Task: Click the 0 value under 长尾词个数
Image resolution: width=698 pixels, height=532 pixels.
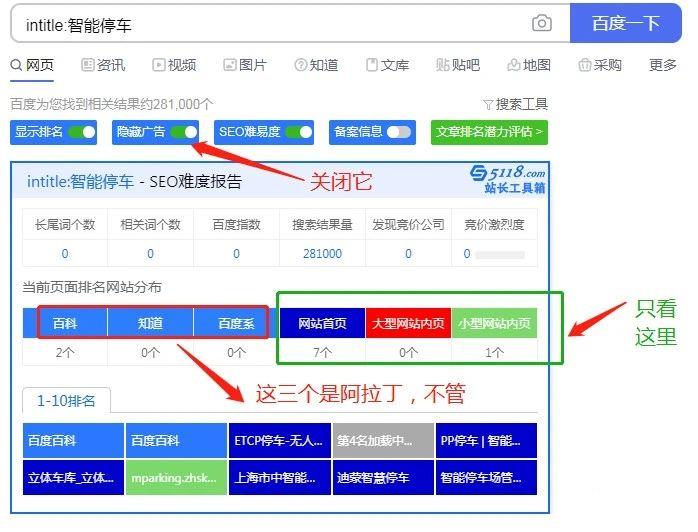Action: [65, 254]
